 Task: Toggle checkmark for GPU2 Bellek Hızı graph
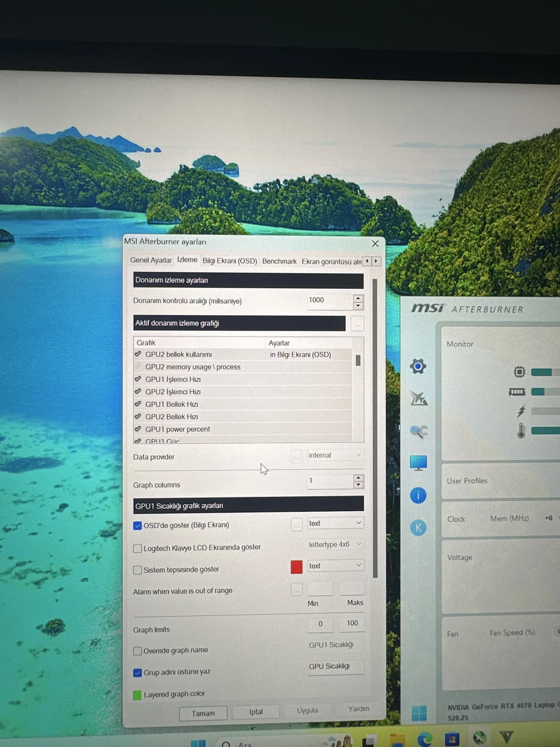138,416
